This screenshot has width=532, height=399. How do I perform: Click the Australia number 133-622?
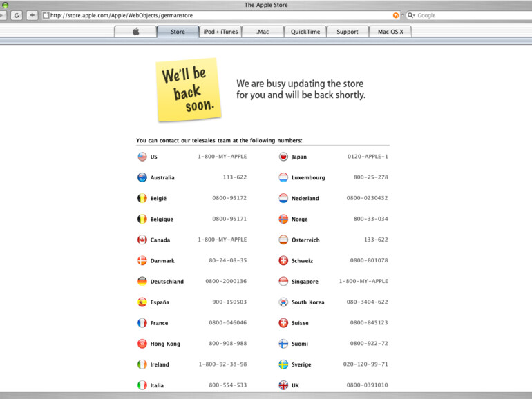235,177
